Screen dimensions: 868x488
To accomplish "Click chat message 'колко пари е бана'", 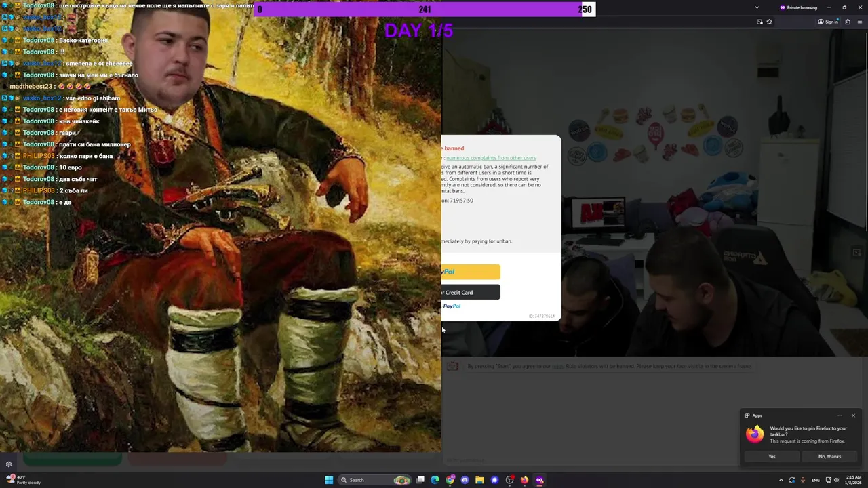I will point(85,156).
